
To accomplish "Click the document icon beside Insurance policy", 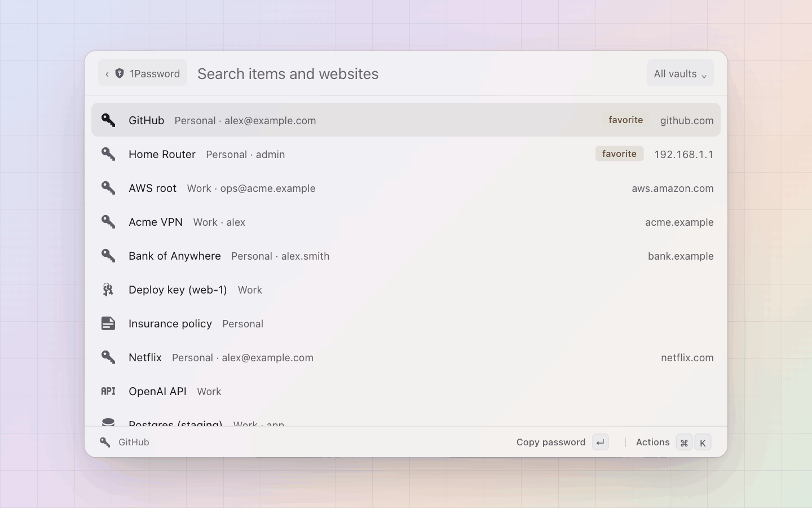I will (108, 323).
